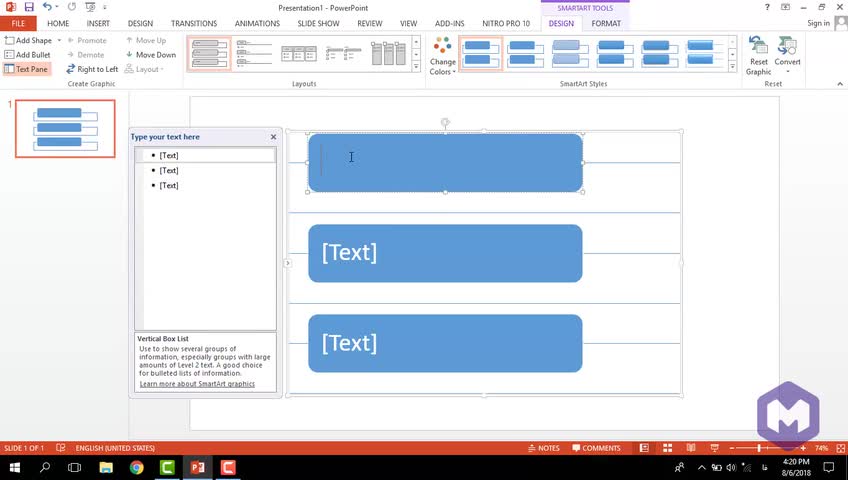Fit slide to current window icon

click(x=840, y=448)
